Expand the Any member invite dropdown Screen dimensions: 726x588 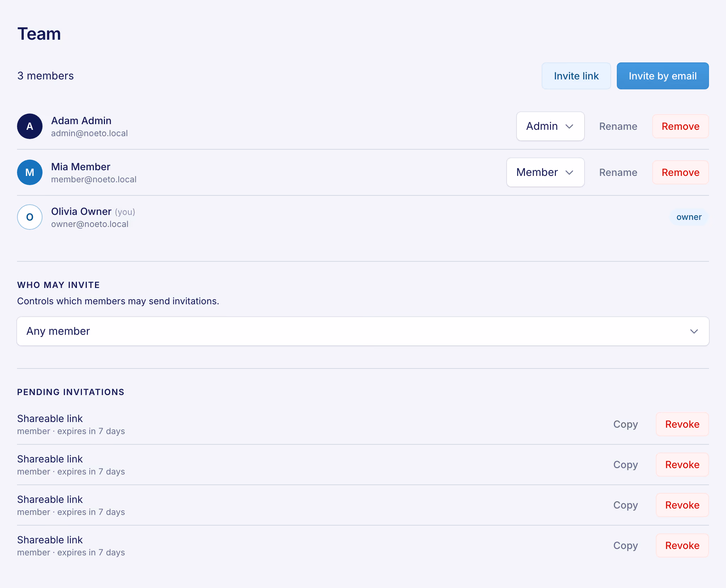click(363, 331)
